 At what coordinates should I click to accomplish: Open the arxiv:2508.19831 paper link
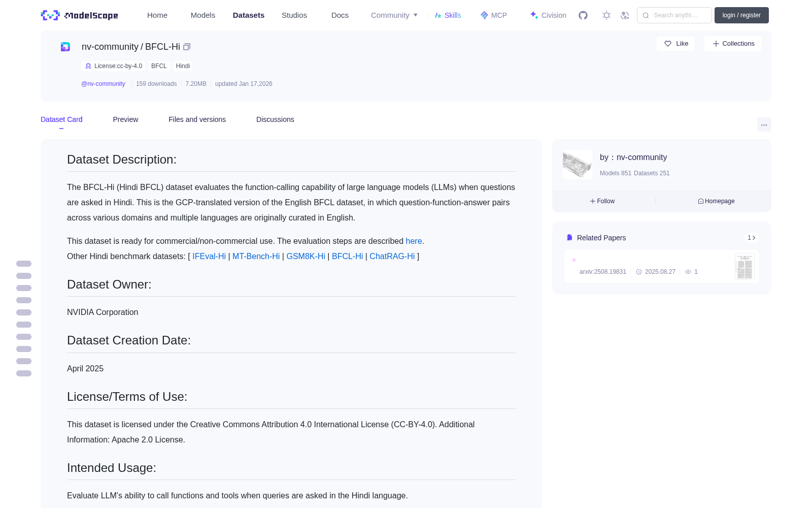pyautogui.click(x=603, y=272)
